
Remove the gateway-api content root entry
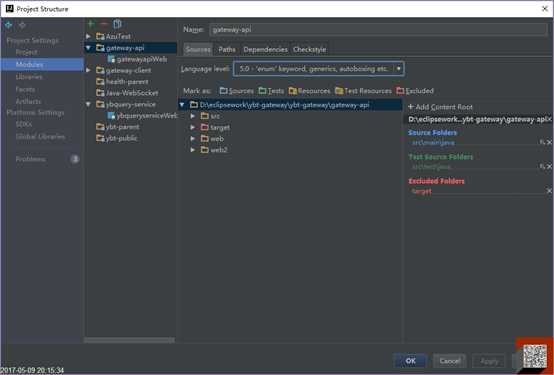[x=549, y=119]
